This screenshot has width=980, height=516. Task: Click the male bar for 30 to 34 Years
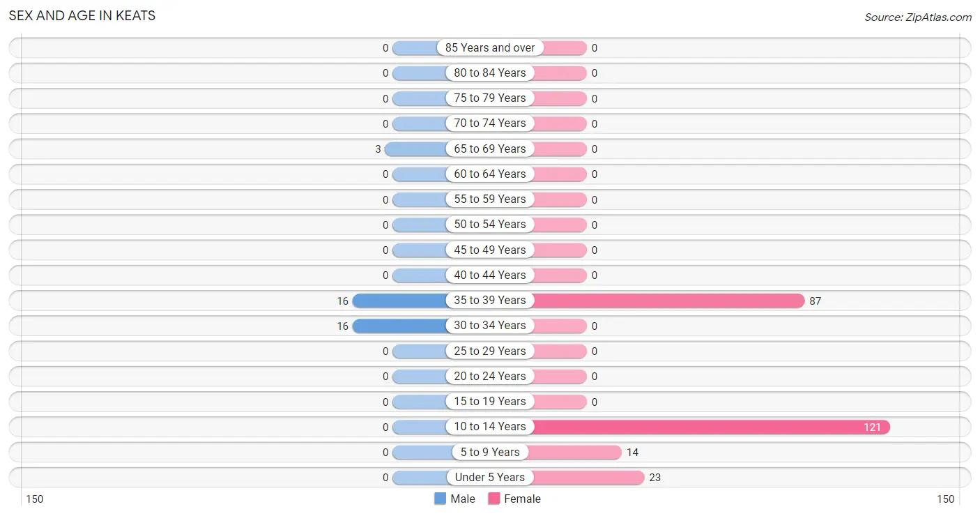click(x=399, y=326)
